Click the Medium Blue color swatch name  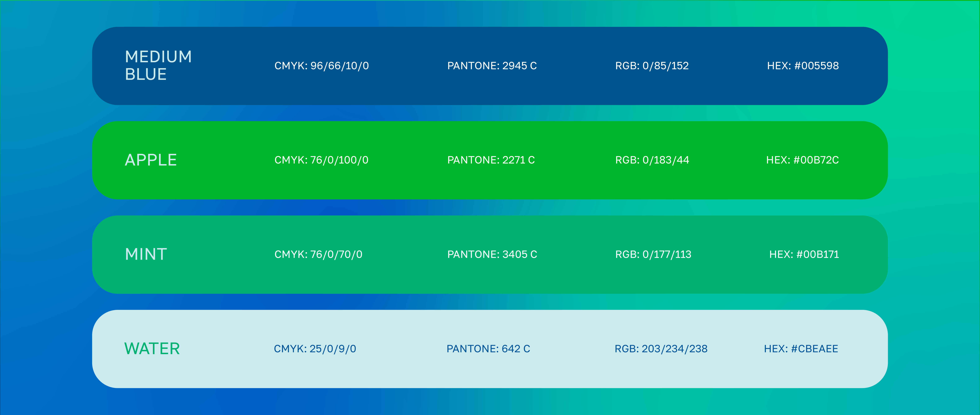click(x=158, y=65)
